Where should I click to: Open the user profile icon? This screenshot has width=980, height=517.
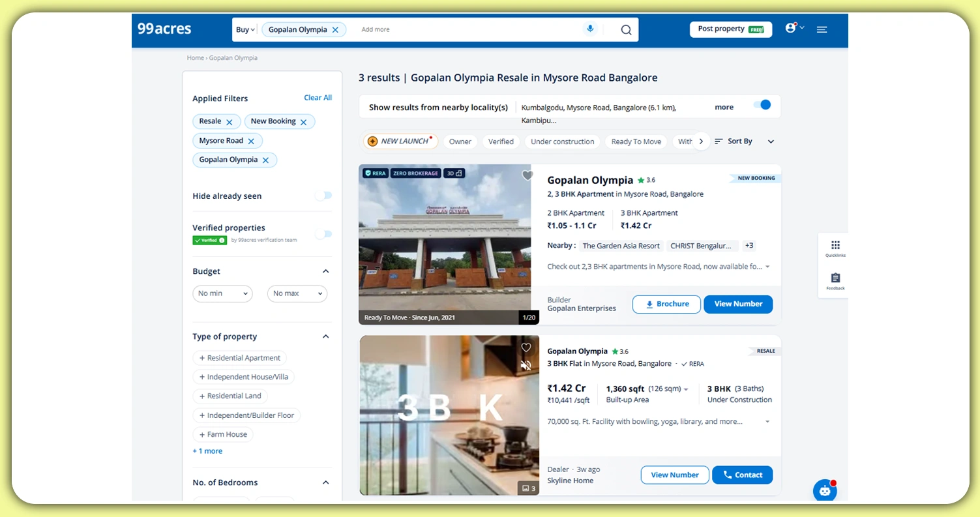[x=790, y=26]
